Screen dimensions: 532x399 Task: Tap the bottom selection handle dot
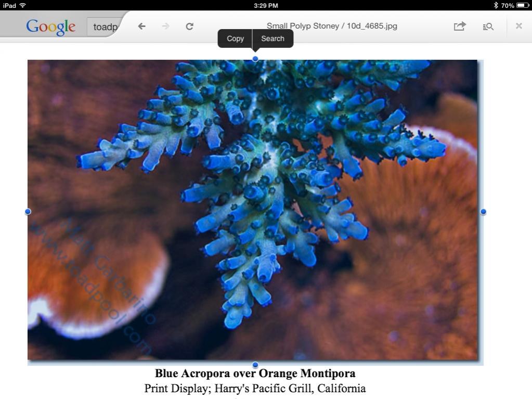pos(255,365)
